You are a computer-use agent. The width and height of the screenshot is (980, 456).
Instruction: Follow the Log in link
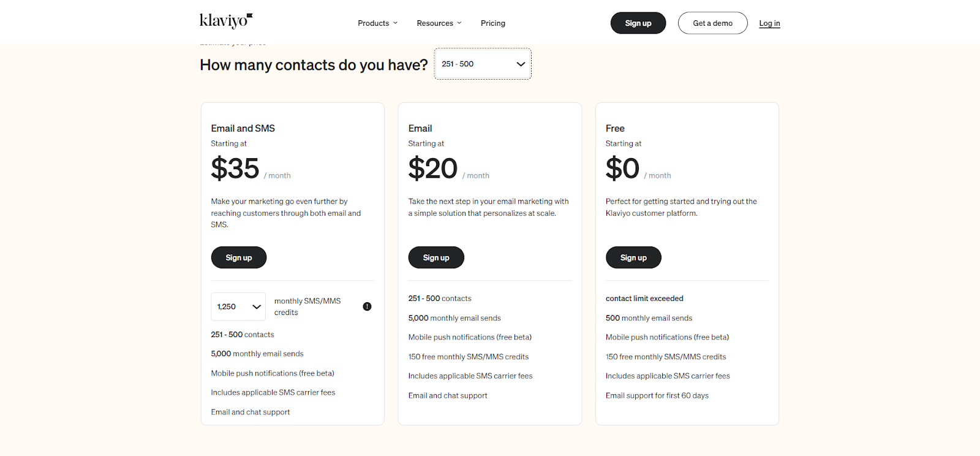click(769, 23)
